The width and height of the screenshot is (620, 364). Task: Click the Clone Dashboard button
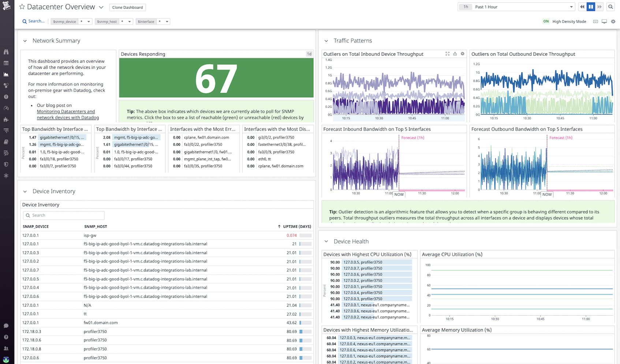click(x=127, y=7)
